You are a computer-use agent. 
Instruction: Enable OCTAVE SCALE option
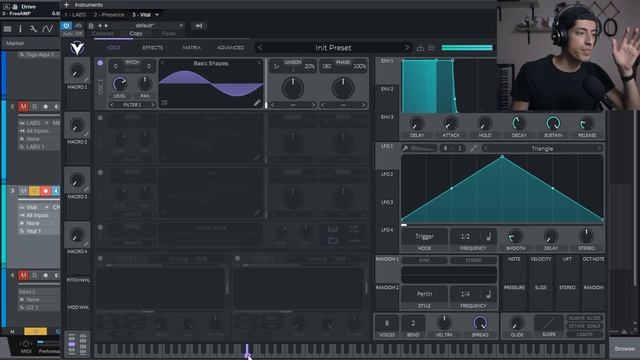(x=584, y=326)
